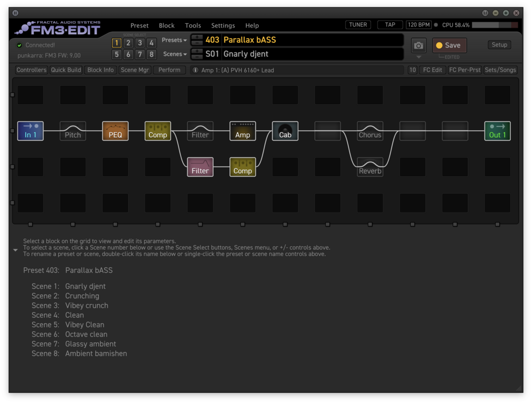Click the Quick Build button

tap(66, 70)
